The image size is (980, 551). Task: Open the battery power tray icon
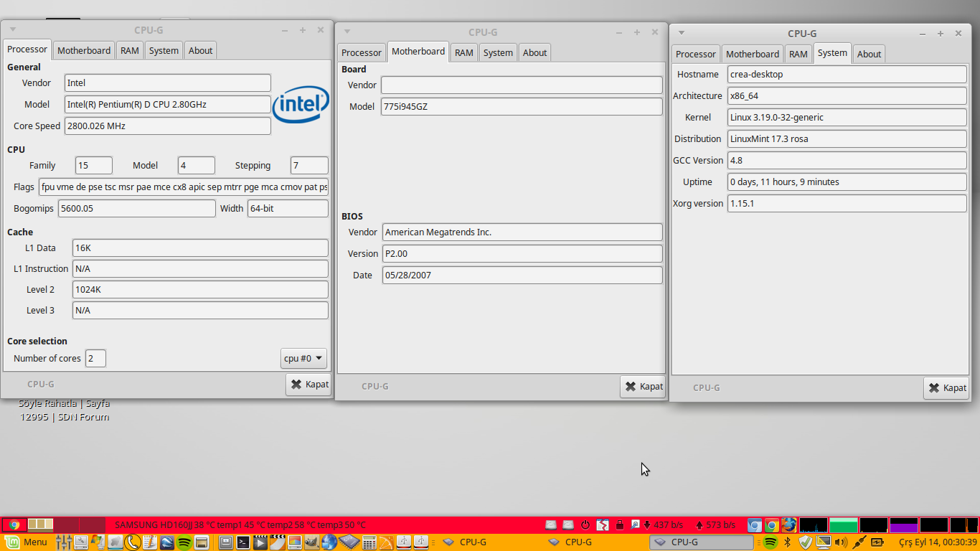[877, 542]
